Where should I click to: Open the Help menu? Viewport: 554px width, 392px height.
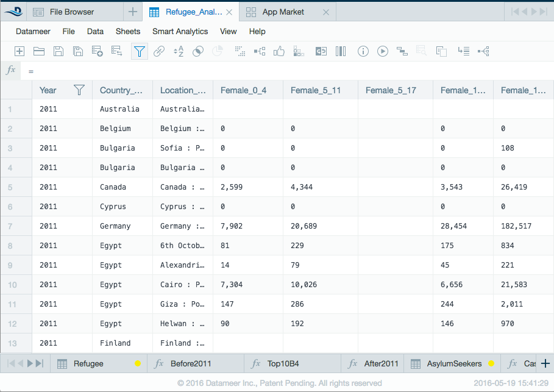(x=257, y=32)
